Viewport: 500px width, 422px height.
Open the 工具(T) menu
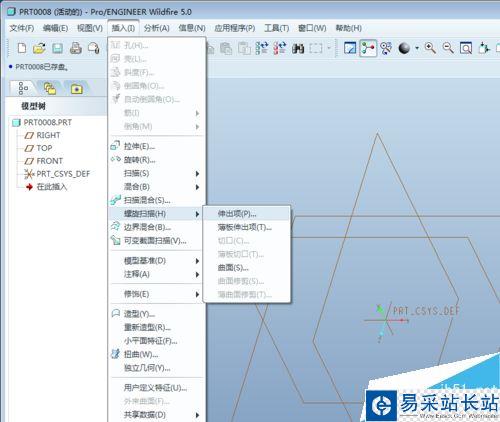pos(277,28)
